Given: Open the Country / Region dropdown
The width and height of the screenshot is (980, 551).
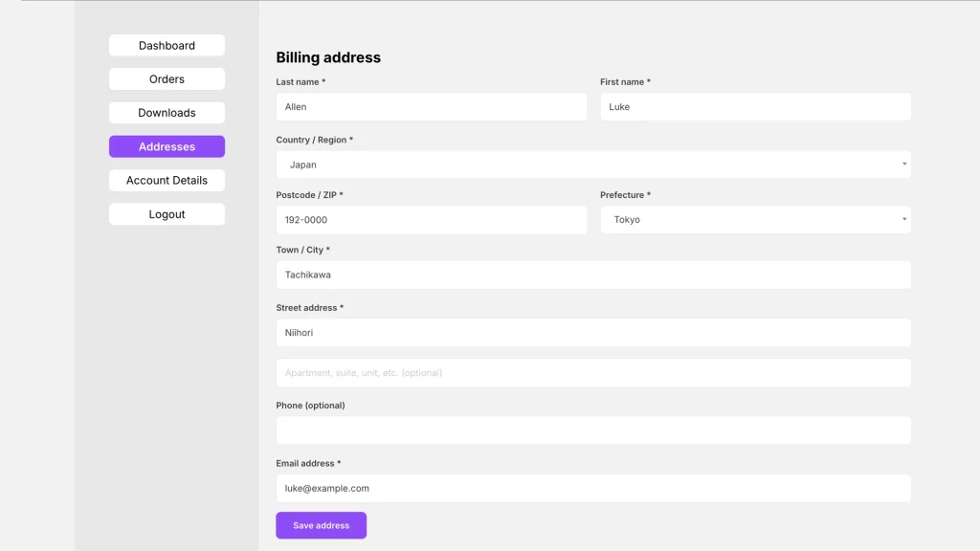Looking at the screenshot, I should tap(592, 165).
